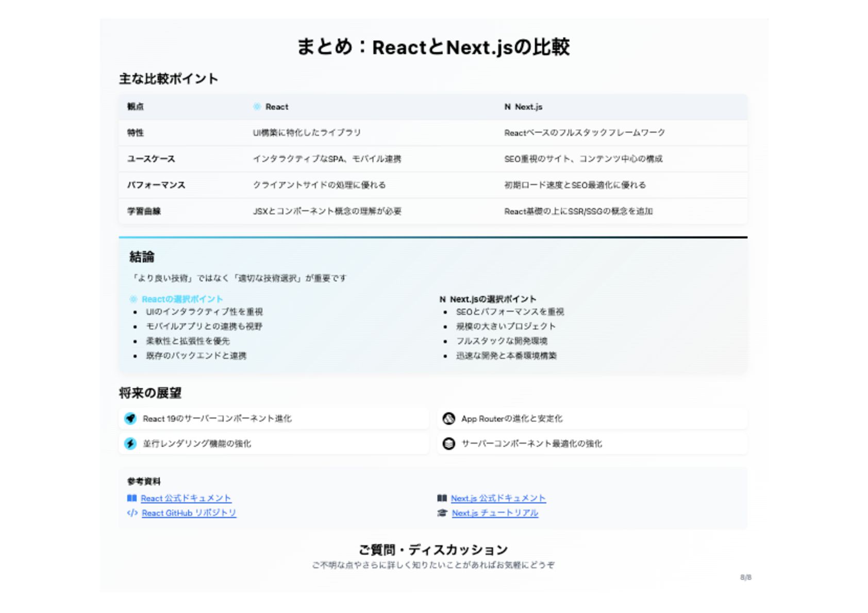Select the パフォーマンス row label

(156, 185)
